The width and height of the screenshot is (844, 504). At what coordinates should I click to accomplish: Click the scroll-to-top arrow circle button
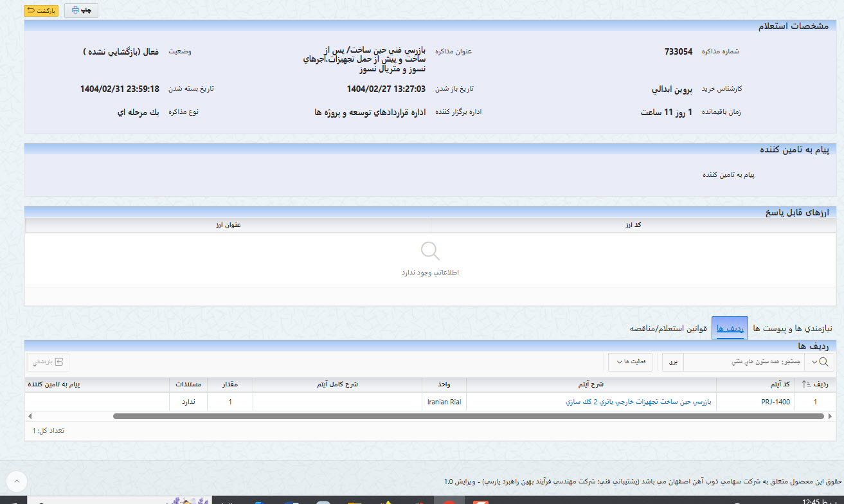coord(17,480)
